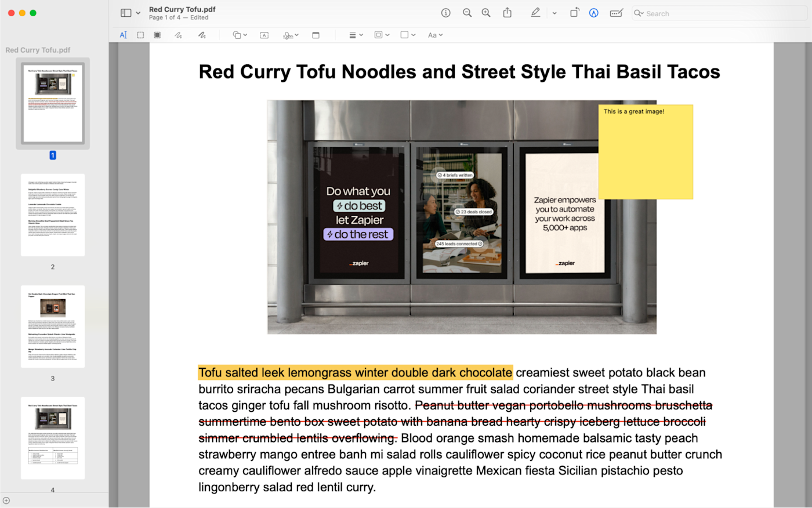Screen dimensions: 812x508
Task: Zoom in the document
Action: click(x=486, y=13)
